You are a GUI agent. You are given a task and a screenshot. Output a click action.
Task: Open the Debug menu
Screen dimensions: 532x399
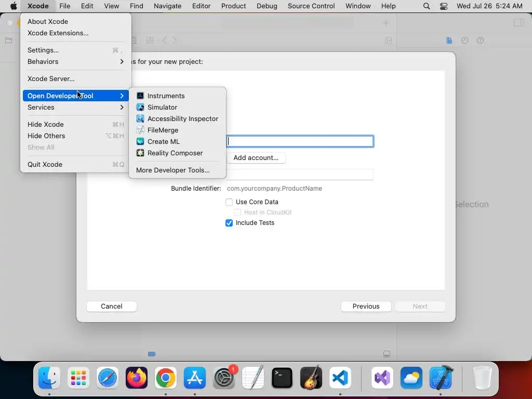(267, 6)
